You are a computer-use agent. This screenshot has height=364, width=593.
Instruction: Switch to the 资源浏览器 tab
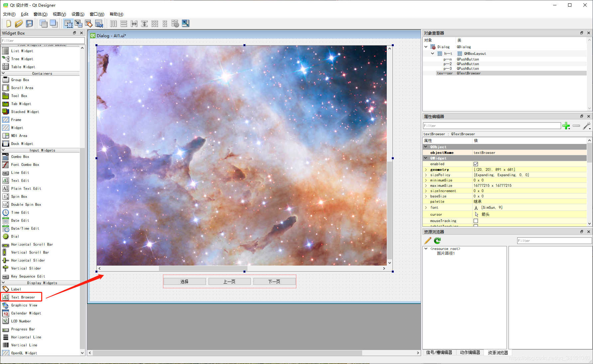pyautogui.click(x=498, y=352)
